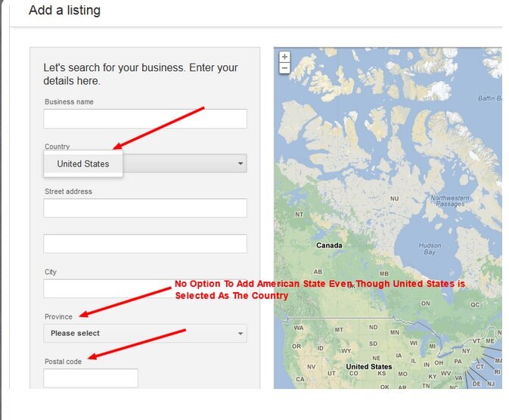Screen dimensions: 509x420
Task: Click Northwestern Passages label on the map
Action: coord(450,201)
